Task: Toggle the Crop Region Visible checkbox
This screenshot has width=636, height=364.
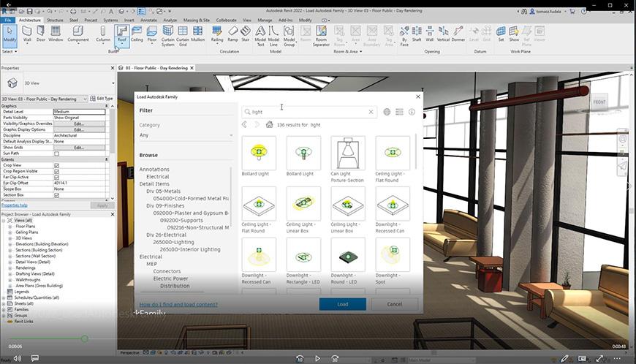Action: click(56, 172)
